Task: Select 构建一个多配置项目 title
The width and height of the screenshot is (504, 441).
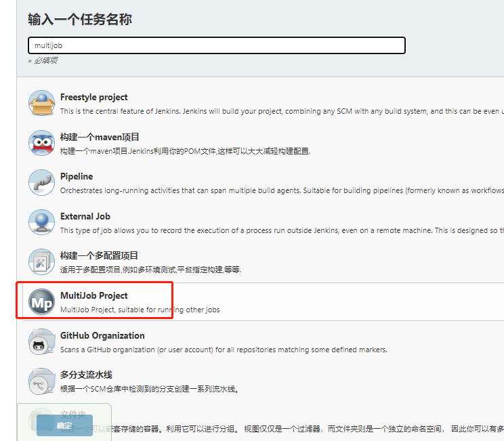Action: pos(99,256)
